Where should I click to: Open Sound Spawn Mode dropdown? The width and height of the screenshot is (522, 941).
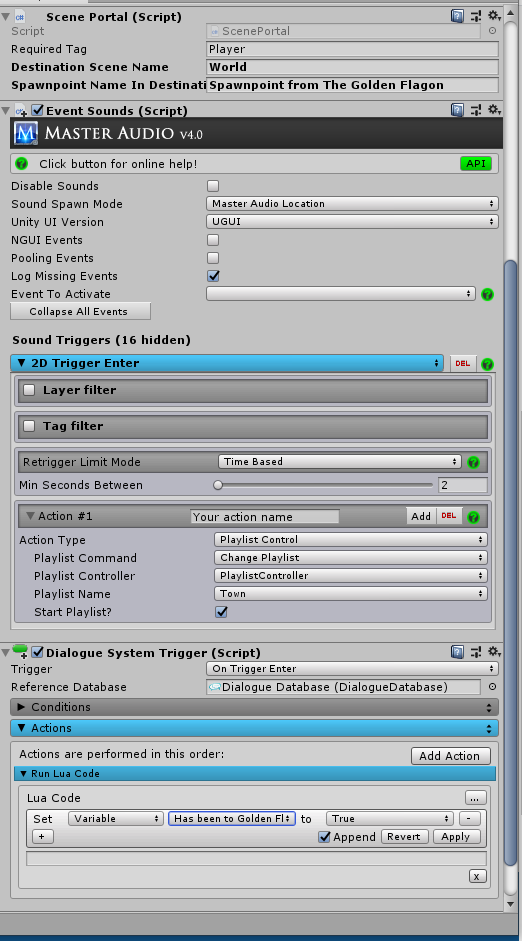pos(352,204)
